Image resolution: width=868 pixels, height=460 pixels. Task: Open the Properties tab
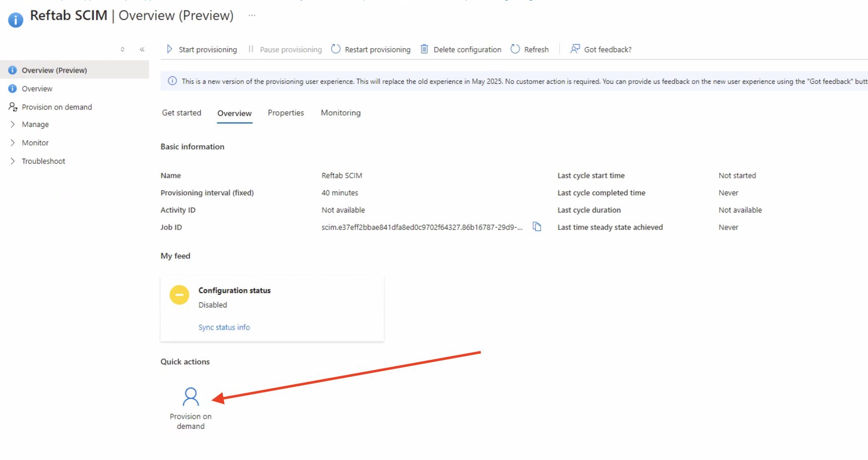pyautogui.click(x=286, y=113)
